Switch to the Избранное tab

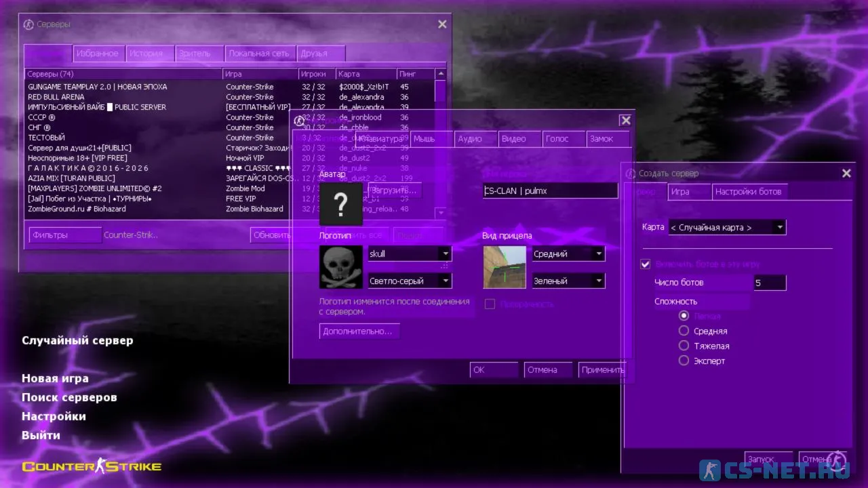98,54
